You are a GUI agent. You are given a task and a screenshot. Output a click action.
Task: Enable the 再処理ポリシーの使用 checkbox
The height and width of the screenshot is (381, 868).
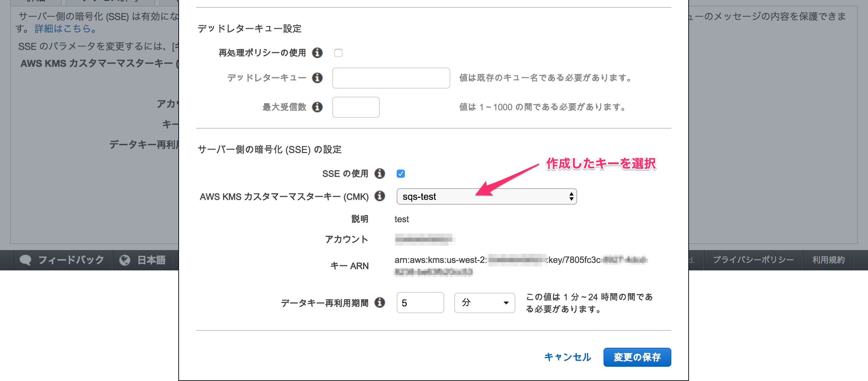(x=338, y=53)
